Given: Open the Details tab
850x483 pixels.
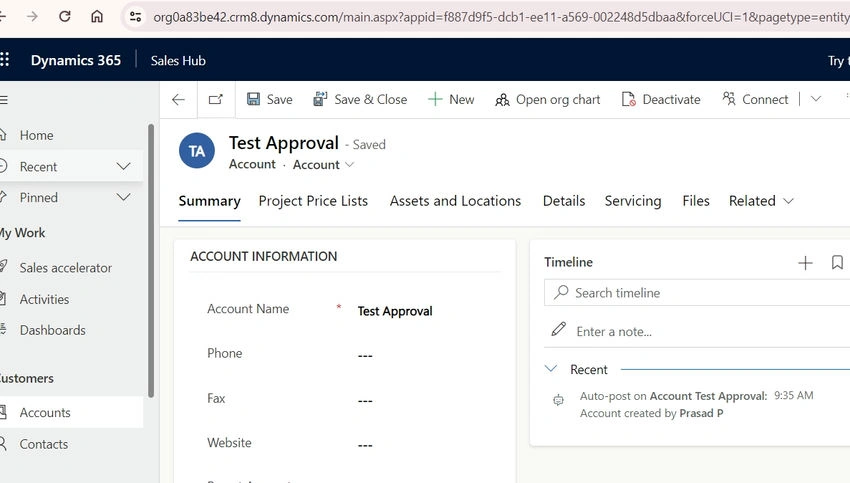Looking at the screenshot, I should coord(564,201).
